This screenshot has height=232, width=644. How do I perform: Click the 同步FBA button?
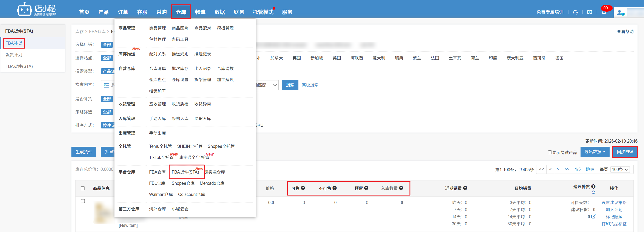[x=625, y=152]
